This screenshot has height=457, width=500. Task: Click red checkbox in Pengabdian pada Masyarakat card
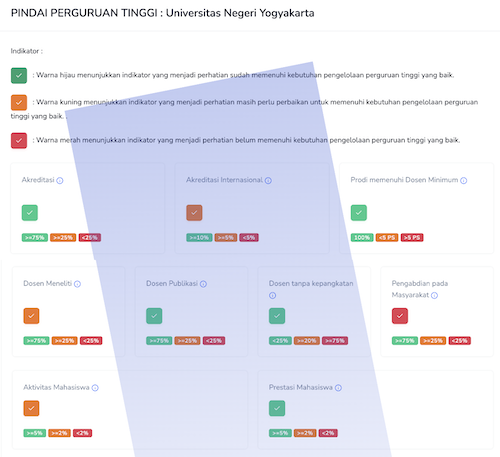pos(400,316)
